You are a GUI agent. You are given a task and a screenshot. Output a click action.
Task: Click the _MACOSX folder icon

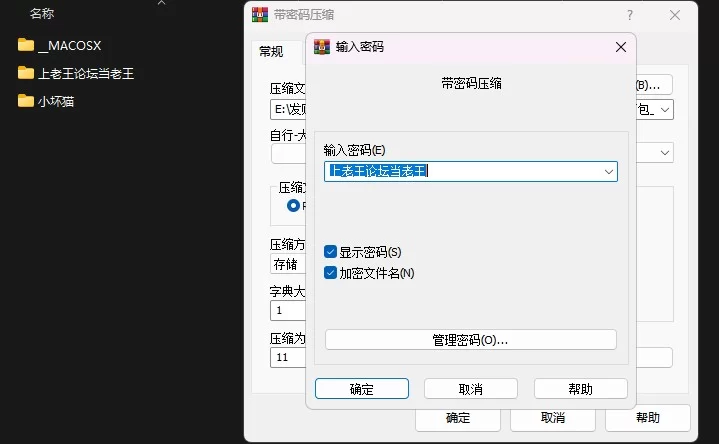click(26, 45)
